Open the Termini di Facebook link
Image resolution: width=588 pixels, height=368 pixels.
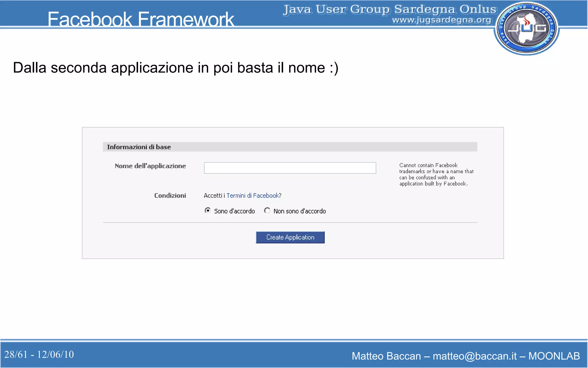tap(253, 195)
